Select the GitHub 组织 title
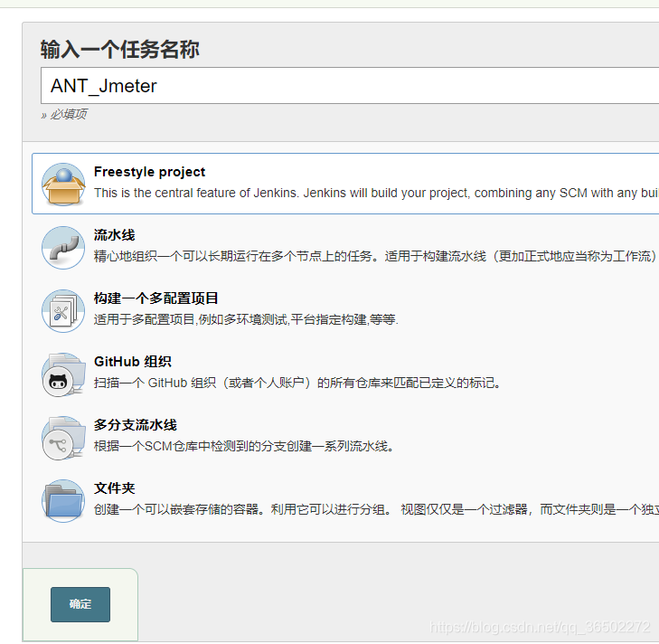The image size is (659, 644). pyautogui.click(x=133, y=361)
